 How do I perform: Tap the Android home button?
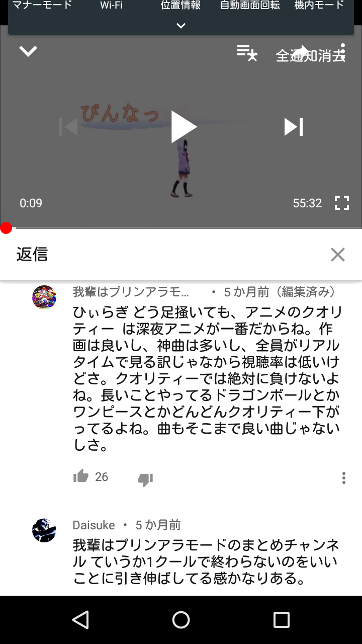[x=181, y=620]
